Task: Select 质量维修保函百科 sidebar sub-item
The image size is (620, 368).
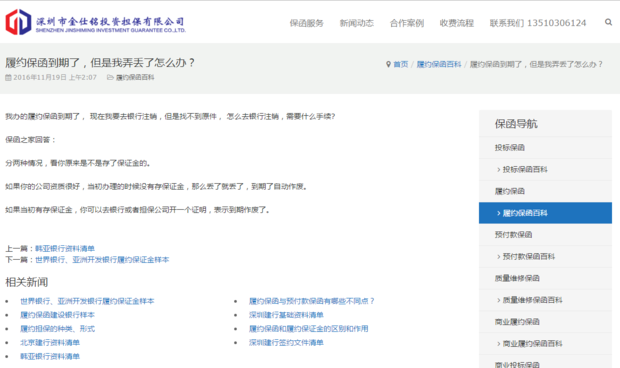Action: coord(545,300)
